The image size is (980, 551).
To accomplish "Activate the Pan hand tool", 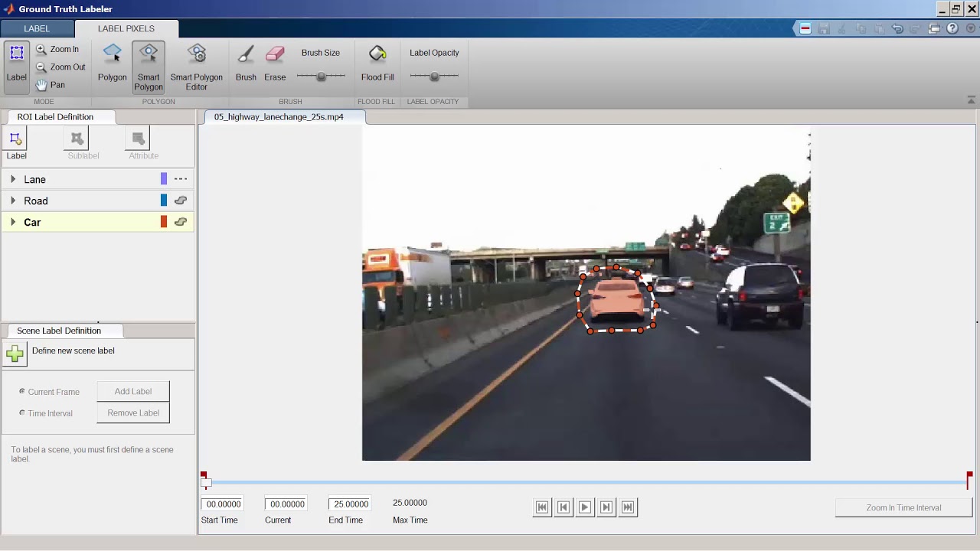I will pos(50,85).
